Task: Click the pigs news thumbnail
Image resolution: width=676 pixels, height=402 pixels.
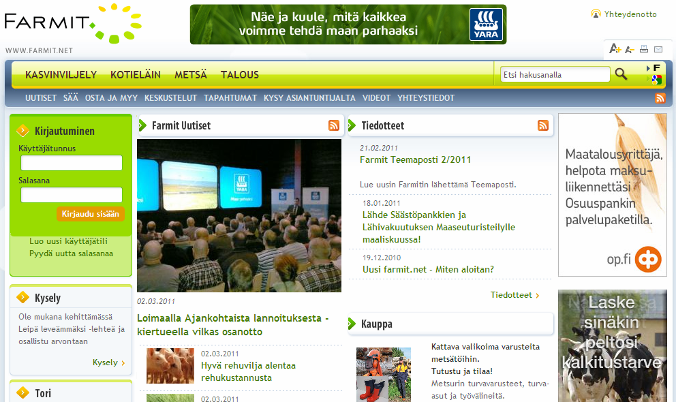Action: pyautogui.click(x=170, y=366)
